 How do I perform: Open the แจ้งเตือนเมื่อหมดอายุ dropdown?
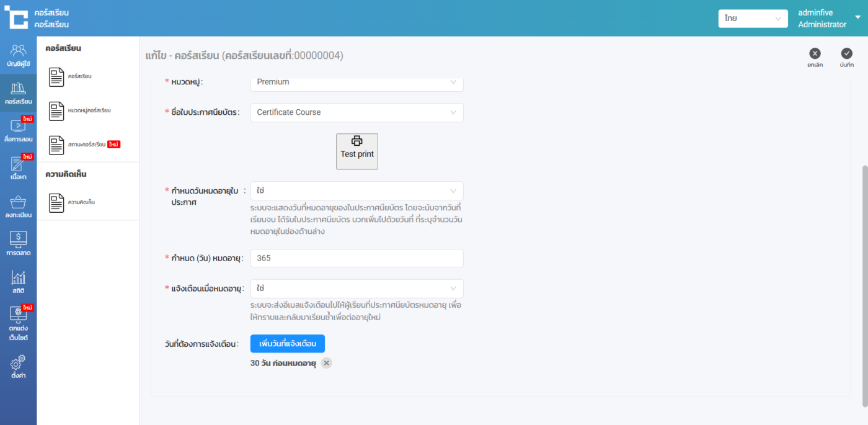coord(356,289)
